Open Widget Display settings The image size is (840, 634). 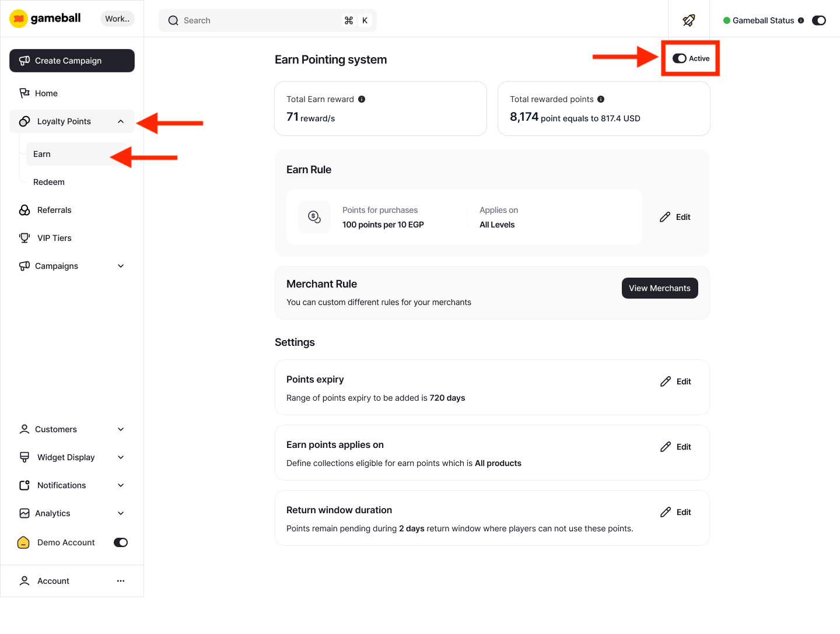(x=65, y=457)
